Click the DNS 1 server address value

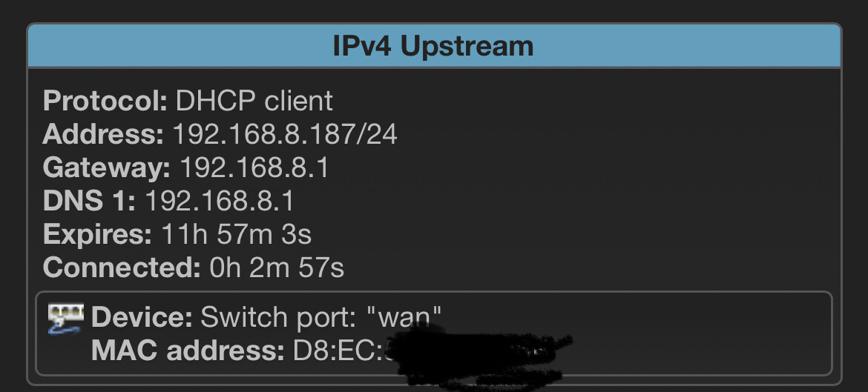tap(219, 201)
